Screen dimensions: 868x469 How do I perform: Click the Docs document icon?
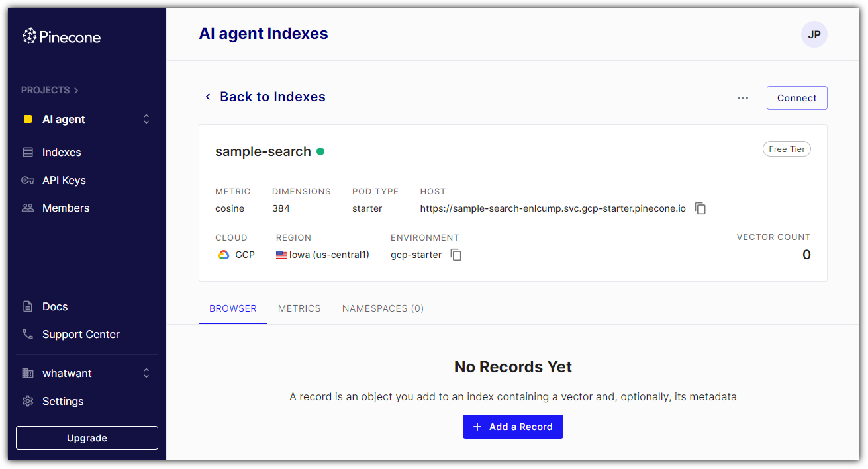coord(28,306)
